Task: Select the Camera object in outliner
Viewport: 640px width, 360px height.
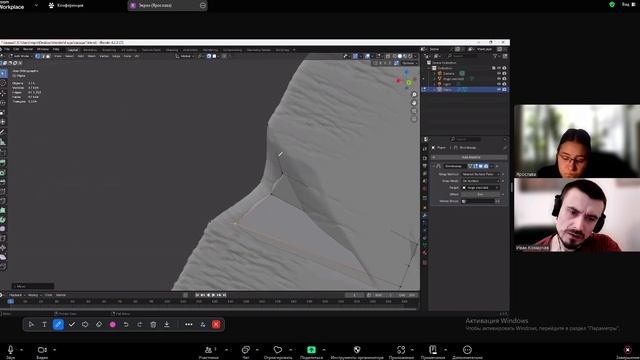Action: point(449,73)
